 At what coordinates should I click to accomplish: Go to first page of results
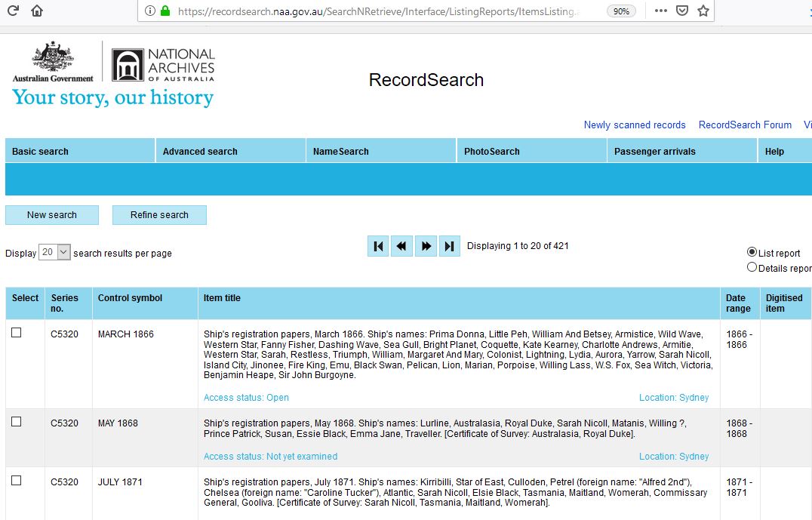379,246
